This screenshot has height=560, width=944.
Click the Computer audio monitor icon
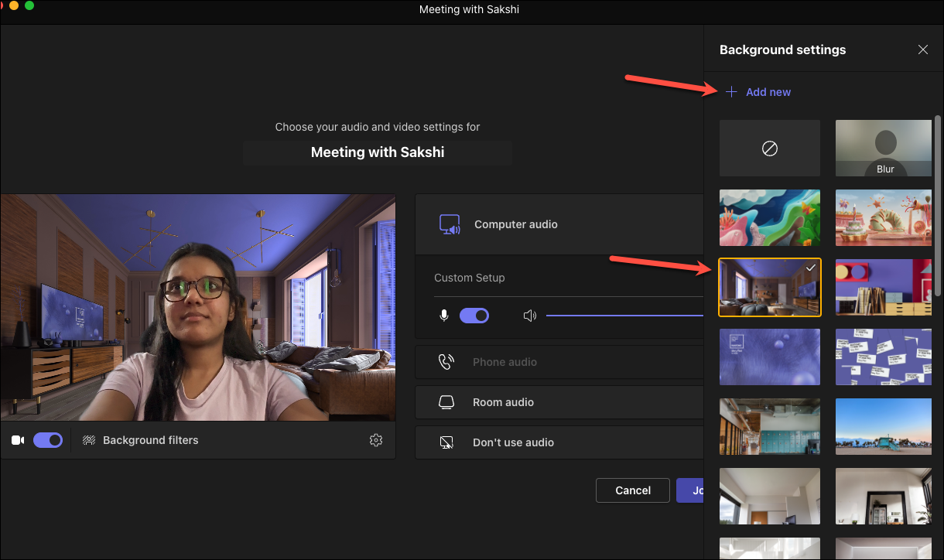click(x=450, y=224)
